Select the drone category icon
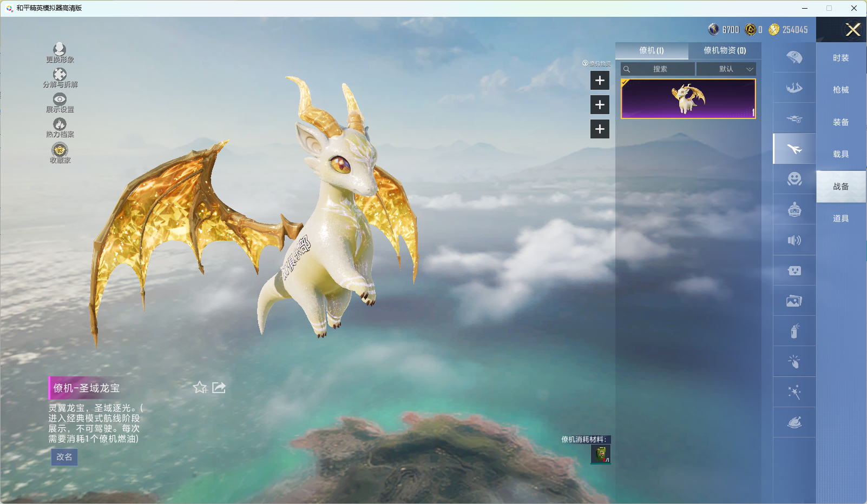867x504 pixels. click(x=794, y=118)
